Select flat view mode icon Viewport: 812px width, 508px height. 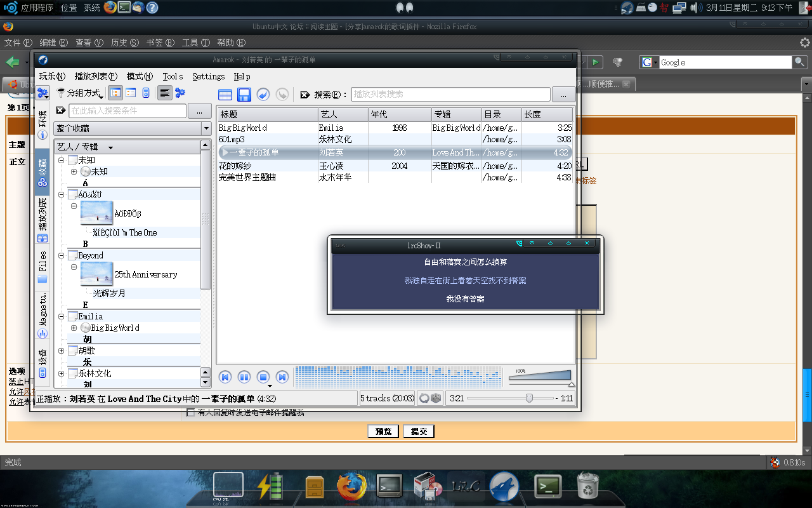point(131,93)
